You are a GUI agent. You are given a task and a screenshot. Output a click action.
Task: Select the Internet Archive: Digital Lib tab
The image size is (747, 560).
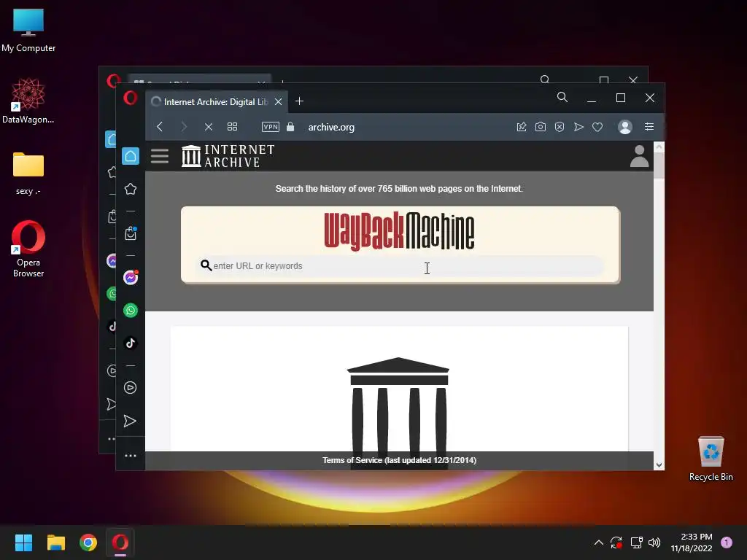click(x=216, y=102)
